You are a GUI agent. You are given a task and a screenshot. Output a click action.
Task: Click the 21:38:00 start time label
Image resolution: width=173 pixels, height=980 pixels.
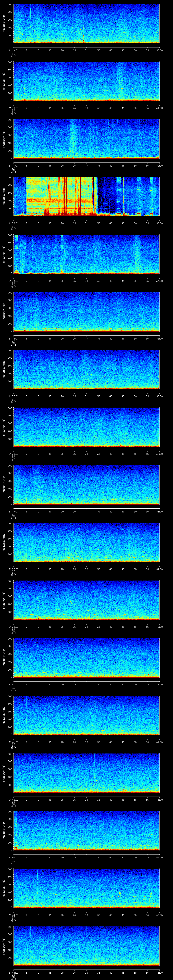(13, 569)
